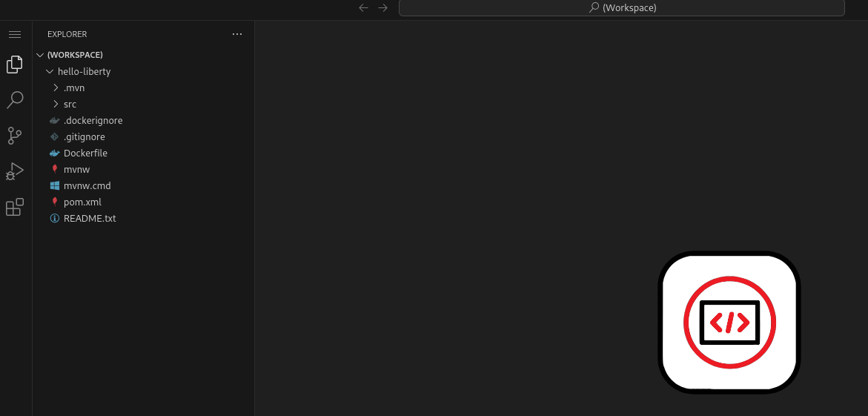The image size is (868, 416).
Task: Collapse the (WORKSPACE) root section
Action: pos(143,55)
